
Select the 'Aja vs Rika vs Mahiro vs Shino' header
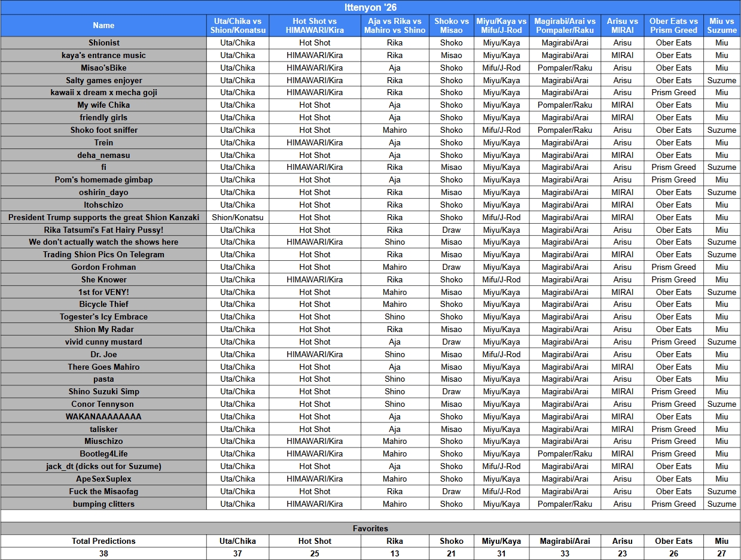tap(395, 25)
